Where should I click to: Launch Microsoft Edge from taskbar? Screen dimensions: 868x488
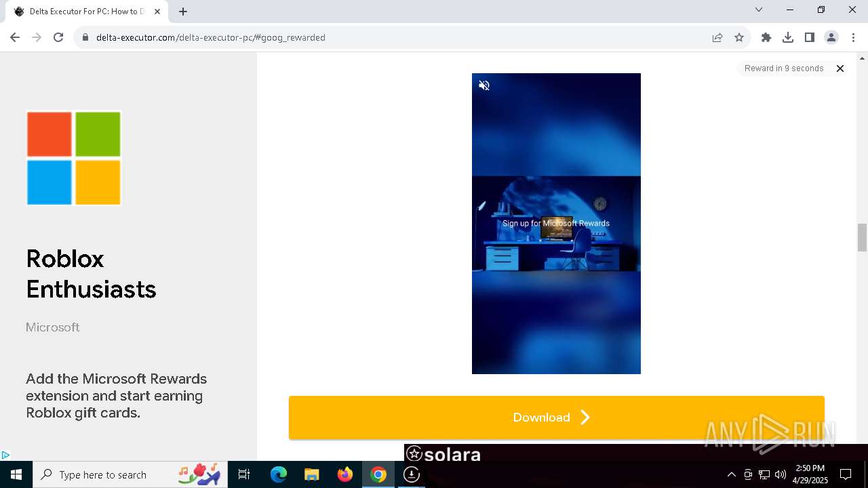(279, 474)
